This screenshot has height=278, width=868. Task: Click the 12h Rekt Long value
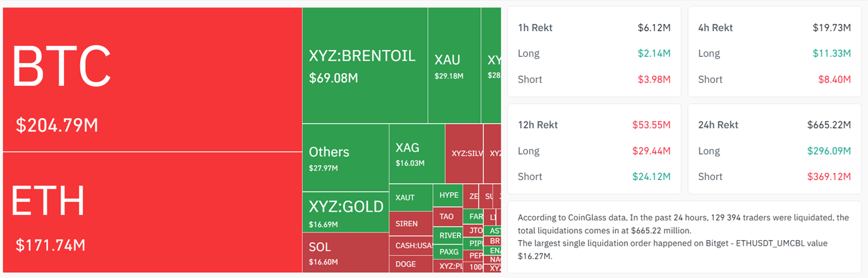[651, 151]
